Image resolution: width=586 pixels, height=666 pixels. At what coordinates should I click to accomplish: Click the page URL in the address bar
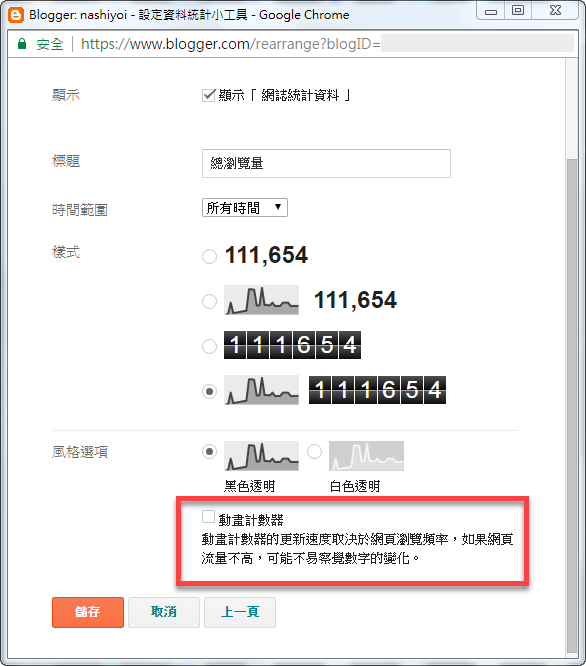(x=231, y=44)
